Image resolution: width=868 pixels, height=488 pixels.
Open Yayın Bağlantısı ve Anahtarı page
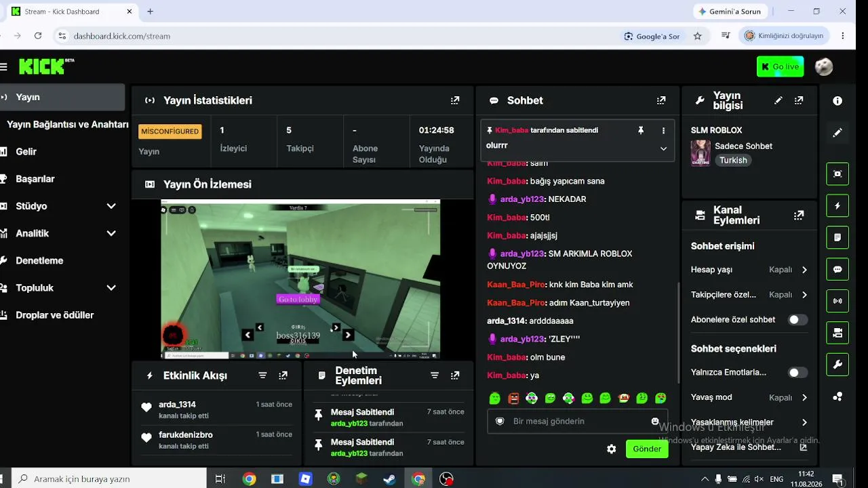pyautogui.click(x=67, y=125)
